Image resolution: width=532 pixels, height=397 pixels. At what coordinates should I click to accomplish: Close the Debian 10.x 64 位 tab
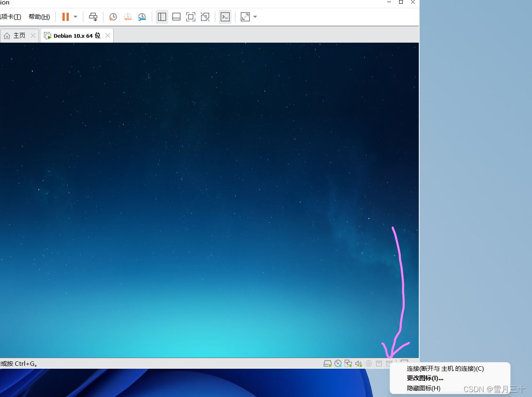click(x=107, y=36)
